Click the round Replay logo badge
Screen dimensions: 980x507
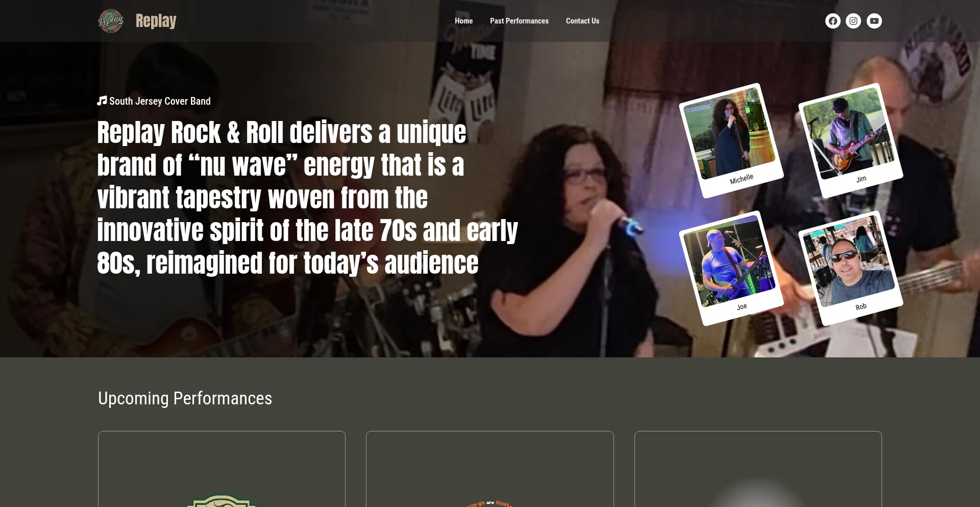click(111, 21)
